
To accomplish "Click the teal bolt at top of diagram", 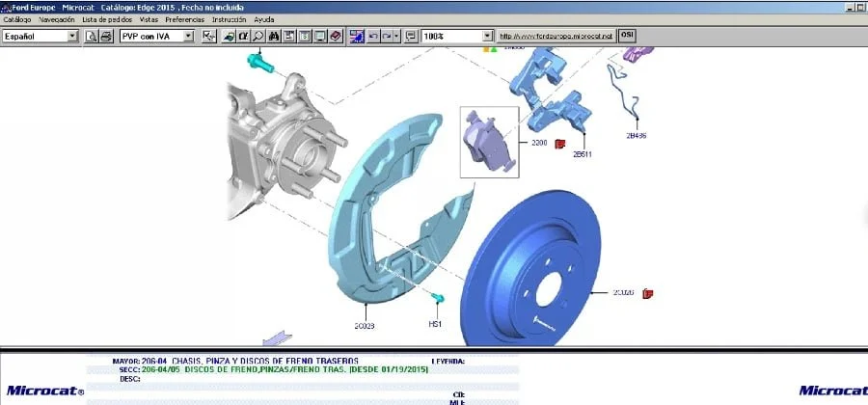I will (260, 62).
